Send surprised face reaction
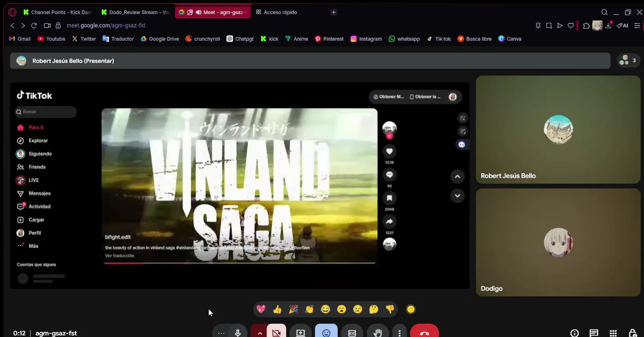Viewport: 644px width, 337px height. tap(341, 309)
